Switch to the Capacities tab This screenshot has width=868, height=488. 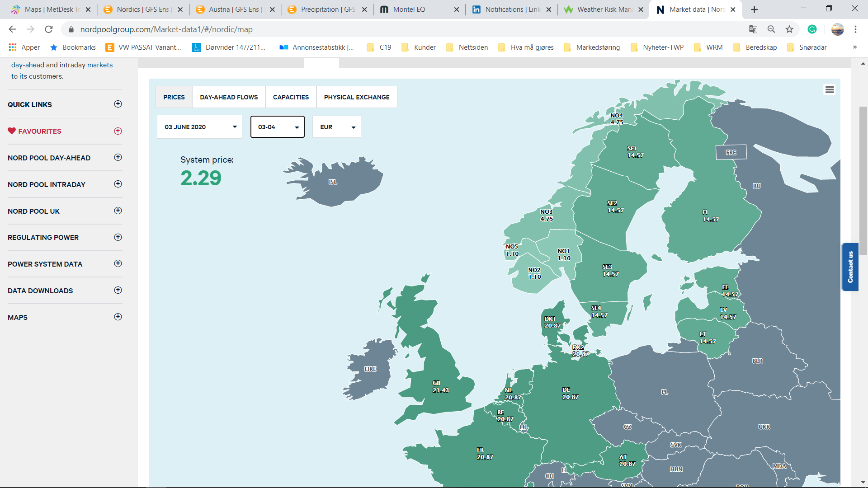[291, 97]
